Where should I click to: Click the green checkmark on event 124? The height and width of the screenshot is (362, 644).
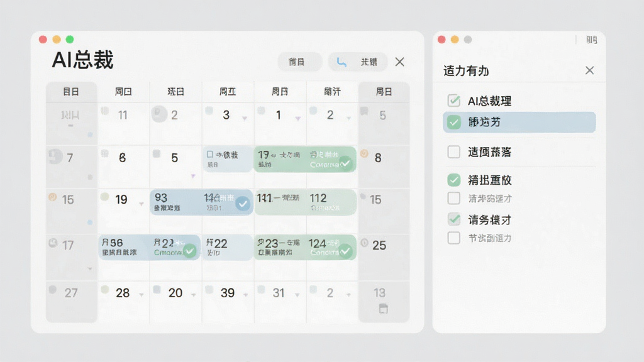[x=345, y=250]
